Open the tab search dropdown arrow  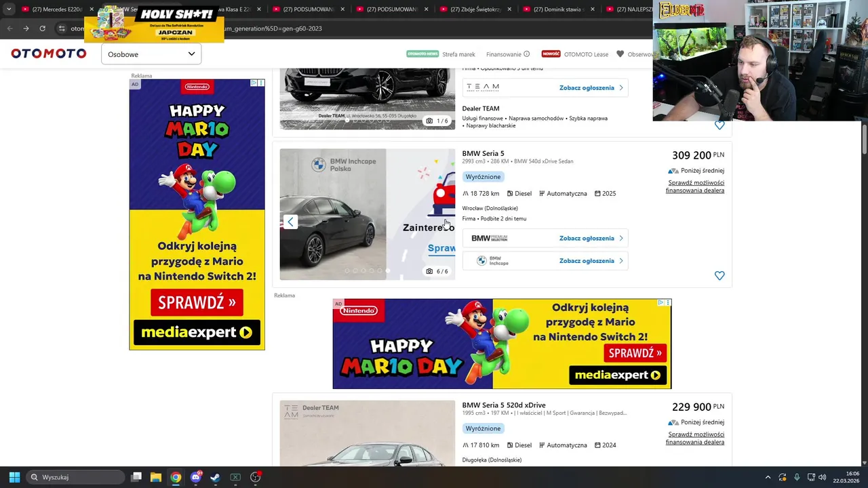[9, 9]
